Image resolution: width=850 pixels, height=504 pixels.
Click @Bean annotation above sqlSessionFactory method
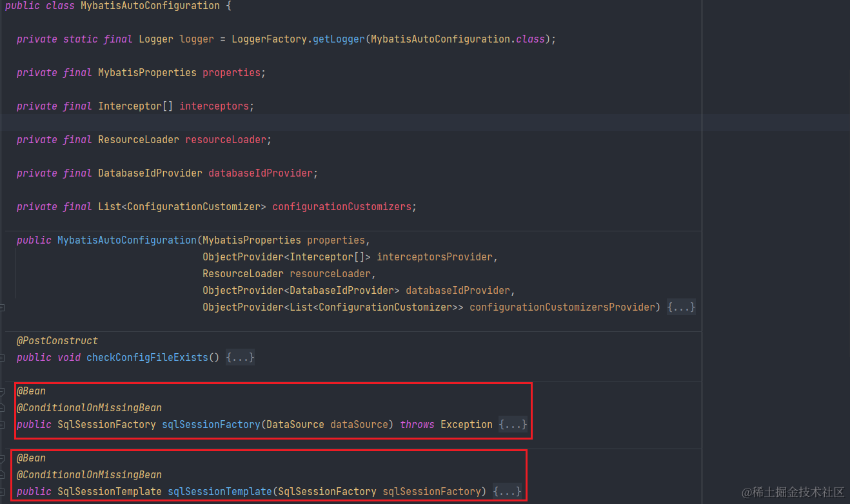31,391
